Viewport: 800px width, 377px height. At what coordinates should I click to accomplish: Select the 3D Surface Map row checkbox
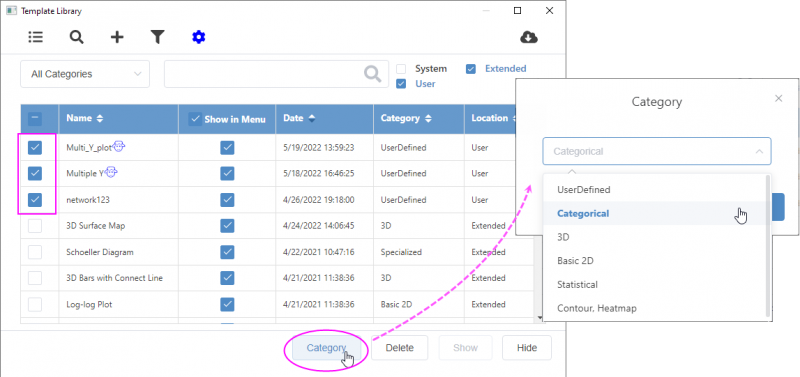point(35,226)
